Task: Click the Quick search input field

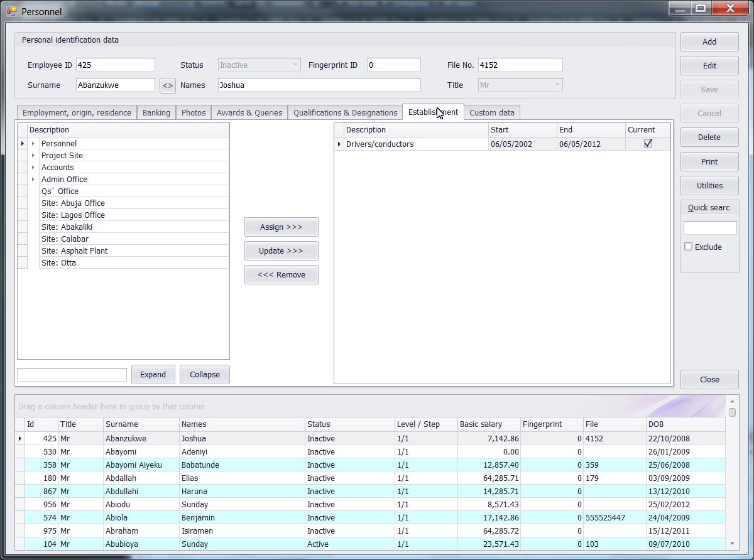Action: [709, 228]
